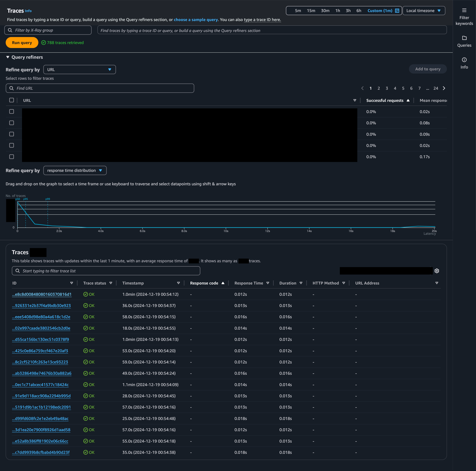476x471 pixels.
Task: Click the Duration column sort triangle
Action: tap(301, 283)
